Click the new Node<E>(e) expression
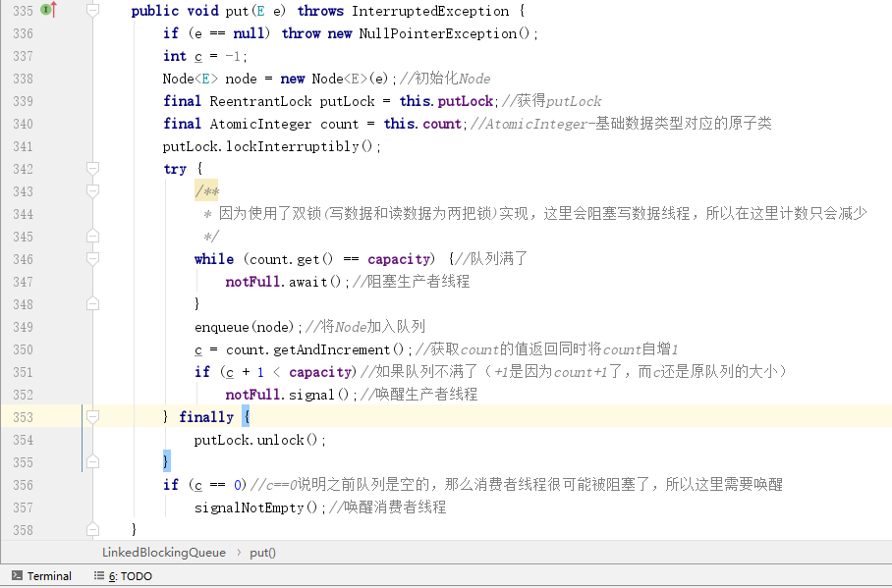This screenshot has height=588, width=892. tap(334, 79)
